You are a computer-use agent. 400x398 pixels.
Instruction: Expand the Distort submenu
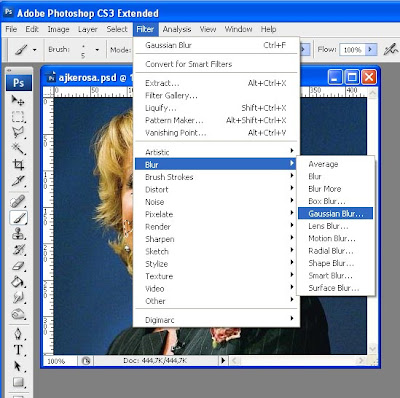click(x=216, y=189)
